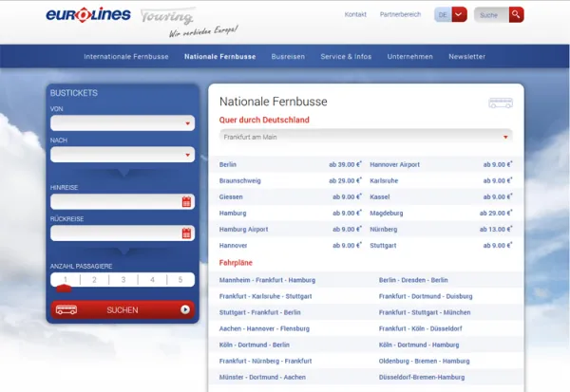Open the Rückreise calendar icon
This screenshot has height=392, width=570.
coord(186,233)
